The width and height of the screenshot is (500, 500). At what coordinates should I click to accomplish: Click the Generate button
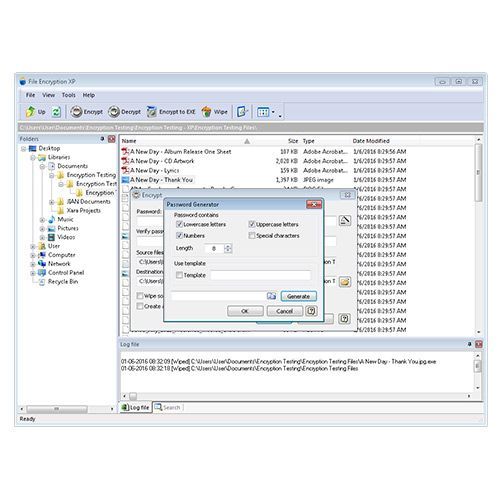pyautogui.click(x=298, y=296)
